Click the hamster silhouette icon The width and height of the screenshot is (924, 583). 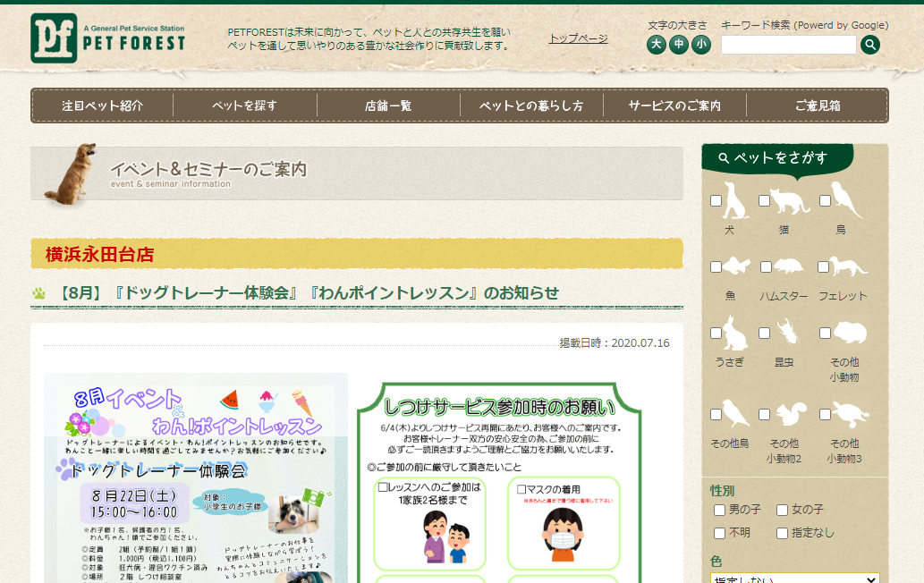point(788,266)
